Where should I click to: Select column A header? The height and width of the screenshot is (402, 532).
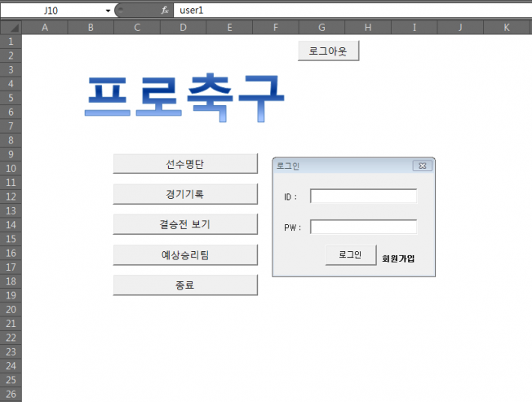(x=44, y=28)
